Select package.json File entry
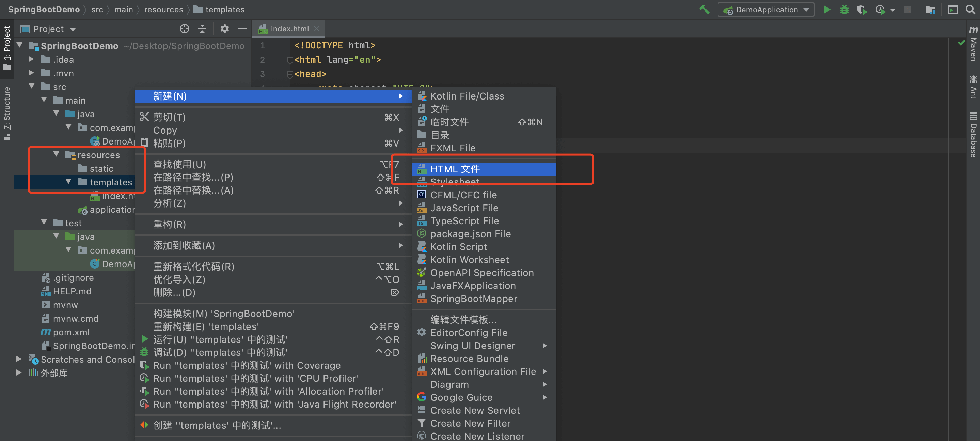This screenshot has width=980, height=441. 484,234
